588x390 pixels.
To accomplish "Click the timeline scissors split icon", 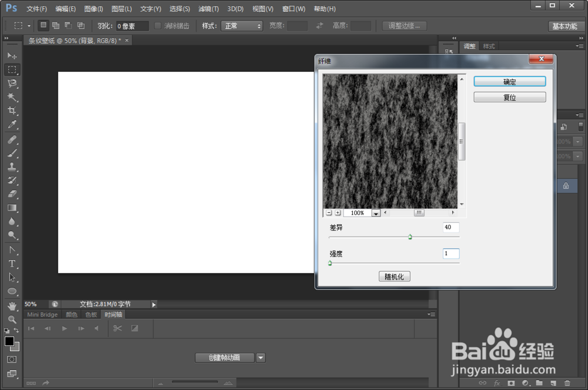I will (118, 328).
